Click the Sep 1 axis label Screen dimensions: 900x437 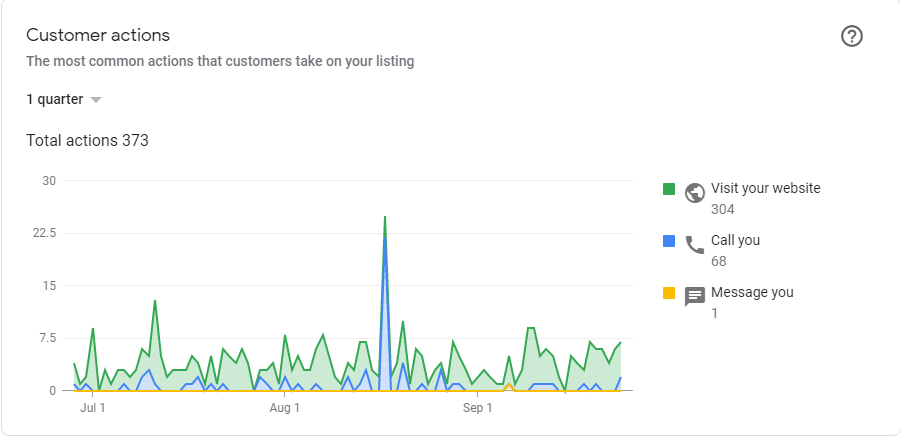click(x=478, y=408)
